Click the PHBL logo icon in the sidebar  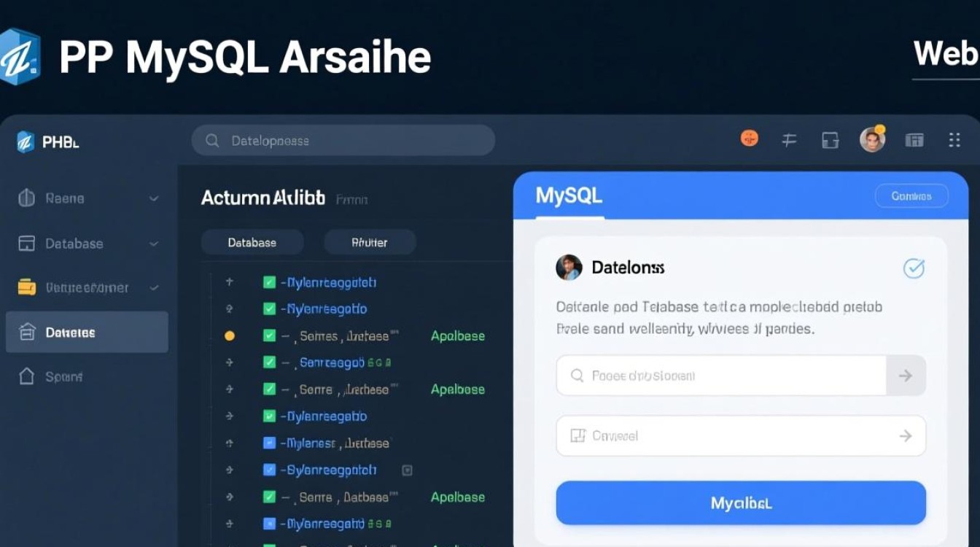[x=26, y=141]
